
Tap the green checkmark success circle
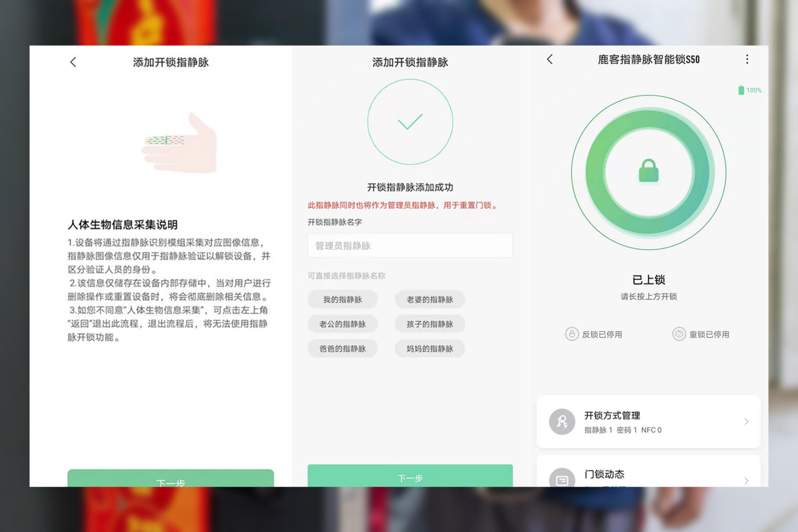coord(410,121)
